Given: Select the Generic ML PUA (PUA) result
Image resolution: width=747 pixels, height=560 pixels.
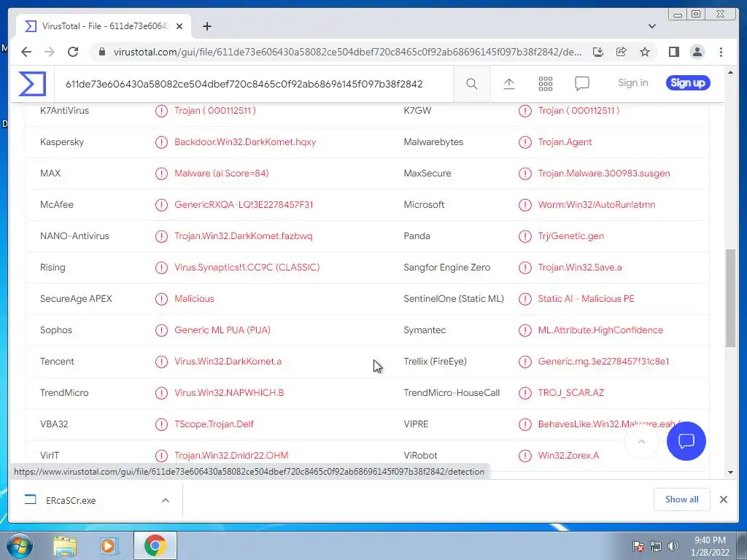Looking at the screenshot, I should tap(222, 330).
